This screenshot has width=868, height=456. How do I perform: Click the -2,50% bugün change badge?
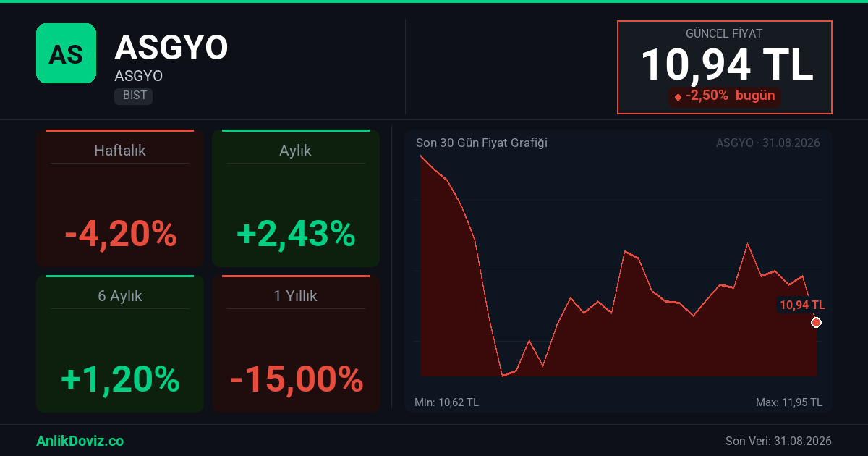725,96
